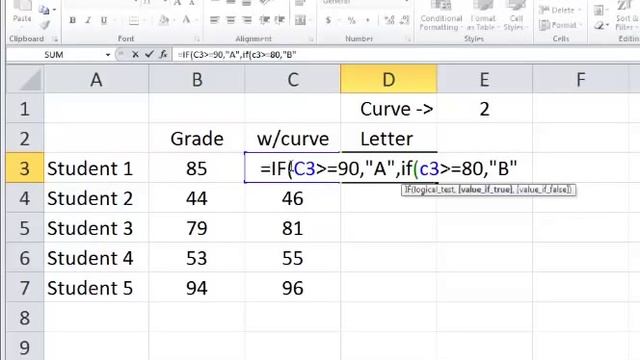Click cell E1 containing 2
This screenshot has width=640, height=360.
[x=484, y=109]
